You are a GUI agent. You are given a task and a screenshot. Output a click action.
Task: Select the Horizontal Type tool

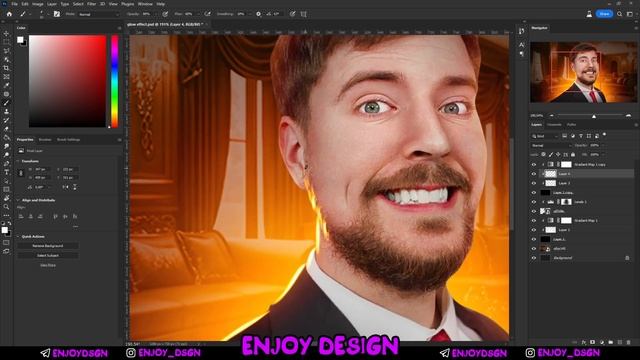6,172
